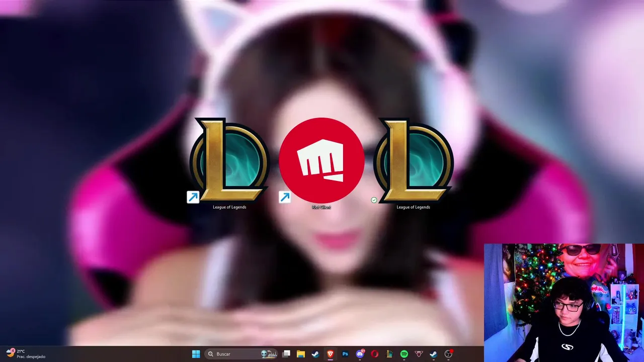
Task: Open File Explorer from the taskbar
Action: tap(301, 354)
